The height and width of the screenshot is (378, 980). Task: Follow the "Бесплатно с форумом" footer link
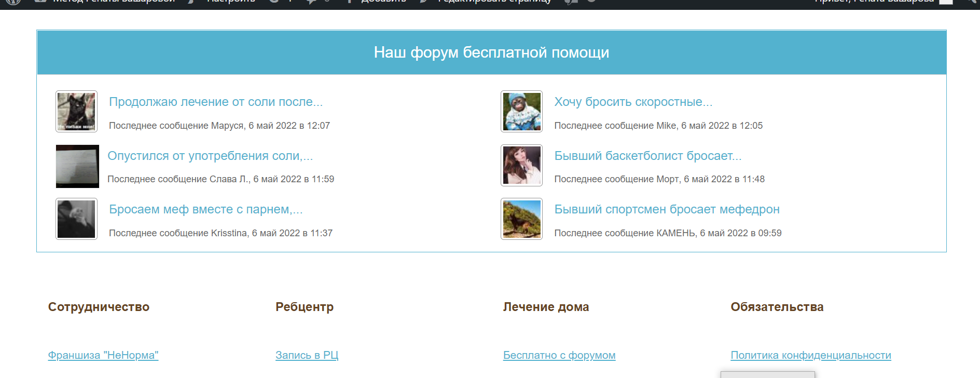(x=559, y=355)
